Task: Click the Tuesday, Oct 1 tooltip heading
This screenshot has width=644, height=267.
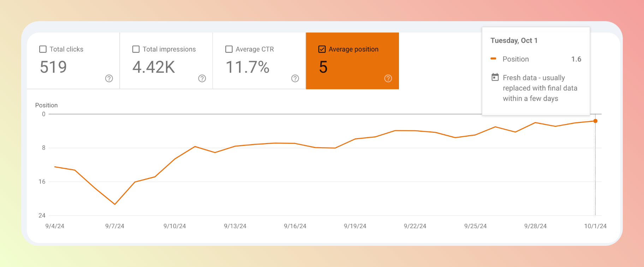Action: coord(514,41)
